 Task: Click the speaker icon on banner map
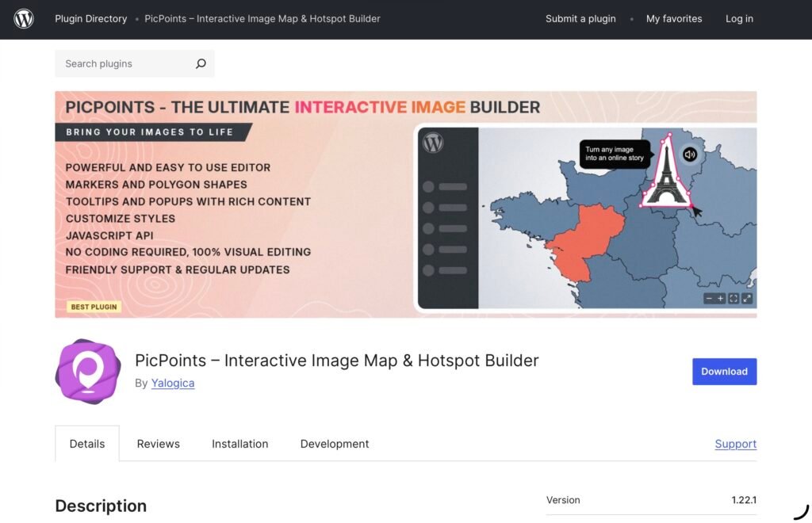click(x=690, y=155)
